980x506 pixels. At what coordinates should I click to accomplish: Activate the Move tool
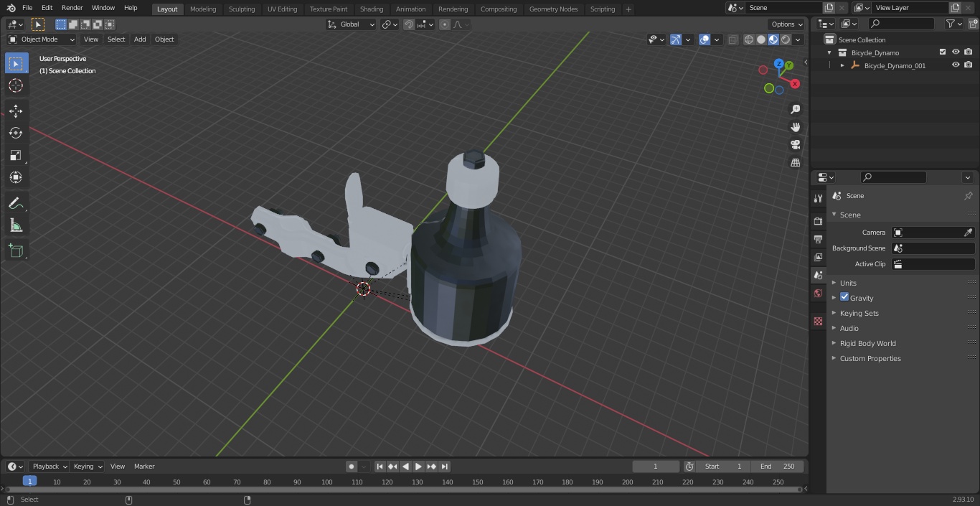point(16,111)
